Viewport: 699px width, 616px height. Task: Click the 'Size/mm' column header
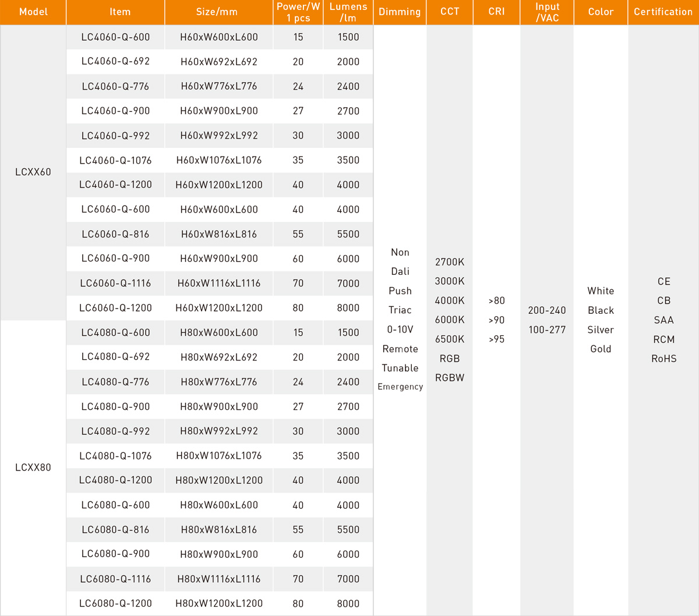(219, 12)
